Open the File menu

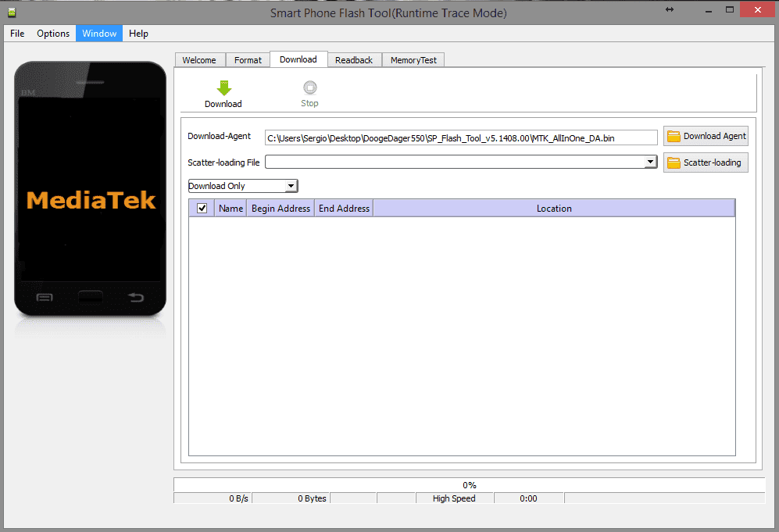(x=17, y=34)
